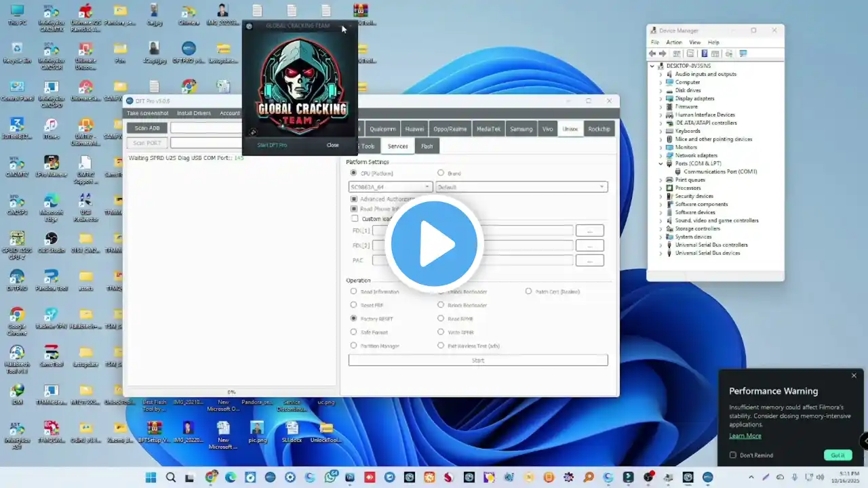Click the Device Manager help toolbar icon
The width and height of the screenshot is (868, 488).
point(705,54)
